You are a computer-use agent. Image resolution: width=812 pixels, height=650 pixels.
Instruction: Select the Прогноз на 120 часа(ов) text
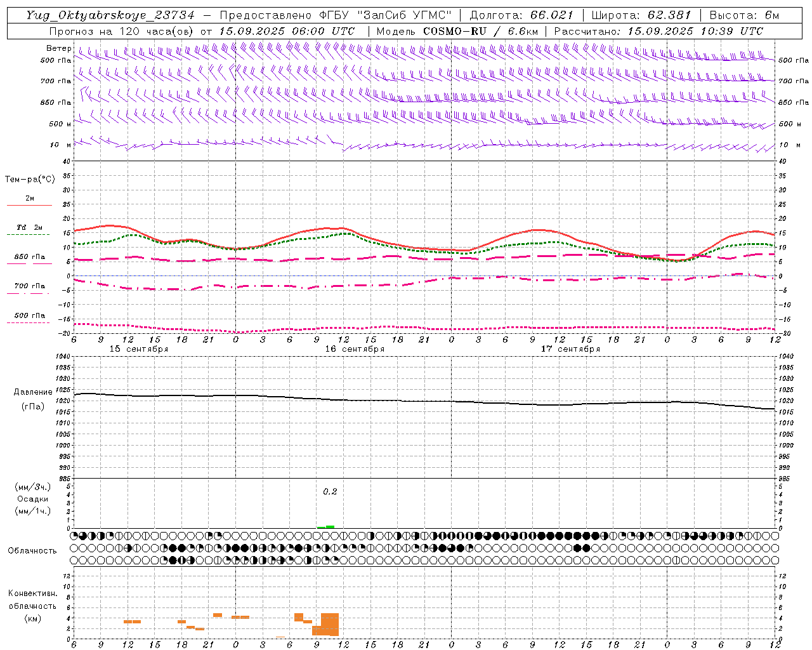[x=122, y=31]
